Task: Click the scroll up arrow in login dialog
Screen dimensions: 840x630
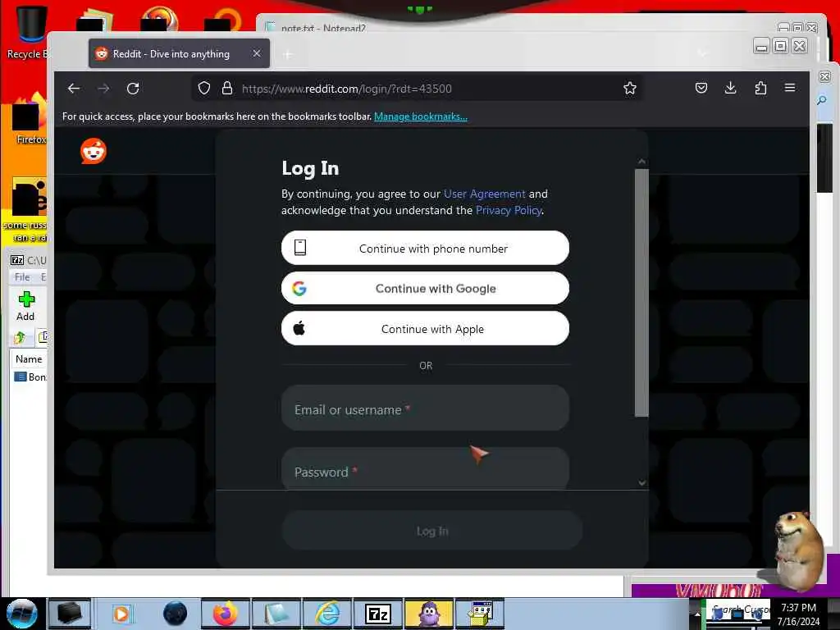Action: tap(641, 162)
